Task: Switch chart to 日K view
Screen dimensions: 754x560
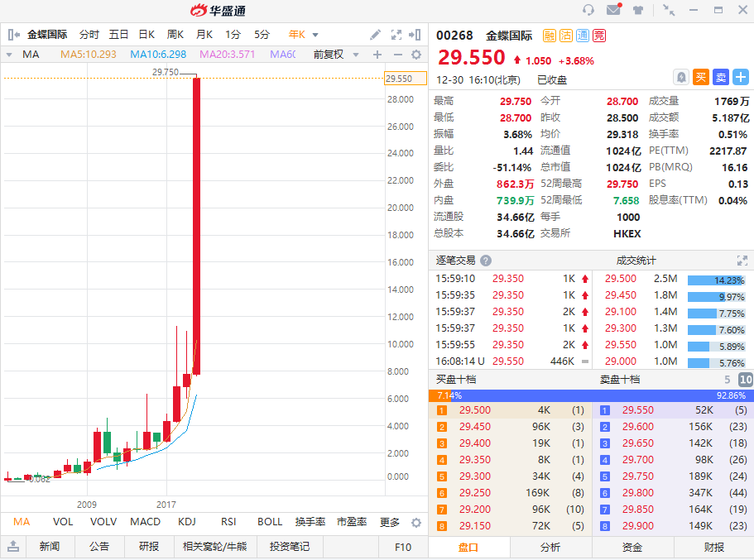Action: 146,35
